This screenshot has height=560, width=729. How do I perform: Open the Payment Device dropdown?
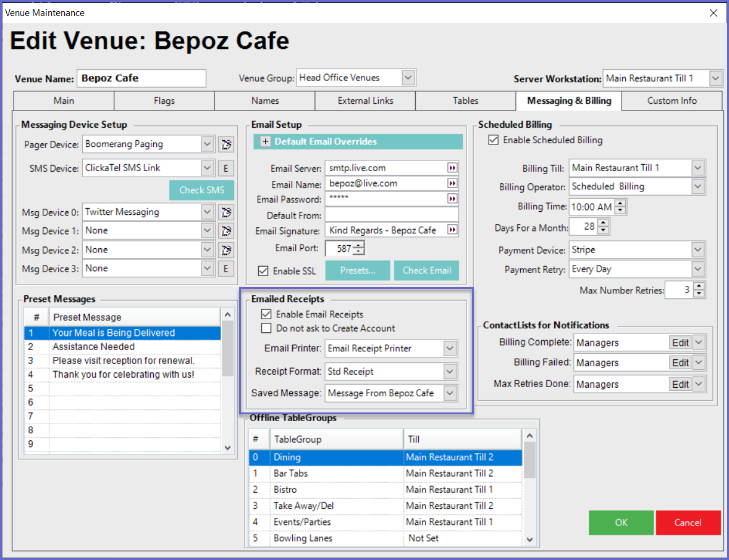697,250
